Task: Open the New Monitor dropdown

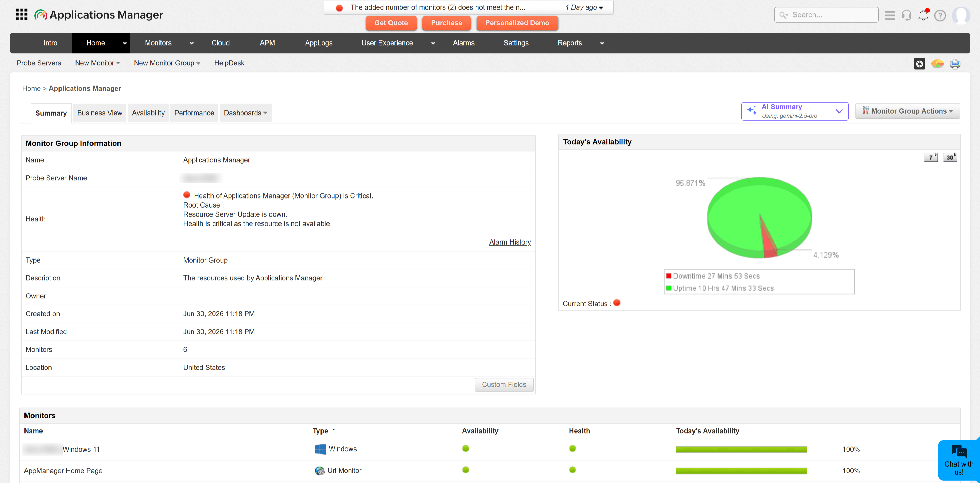Action: 97,63
